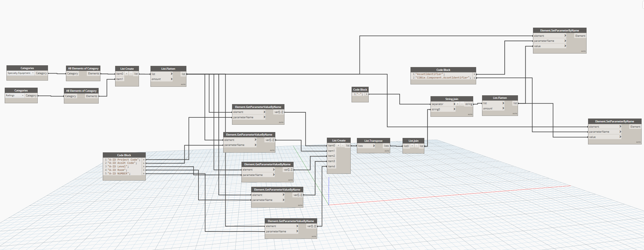Click the "A-ID NUMBER" code line
Image resolution: width=644 pixels, height=250 pixels.
click(x=119, y=174)
